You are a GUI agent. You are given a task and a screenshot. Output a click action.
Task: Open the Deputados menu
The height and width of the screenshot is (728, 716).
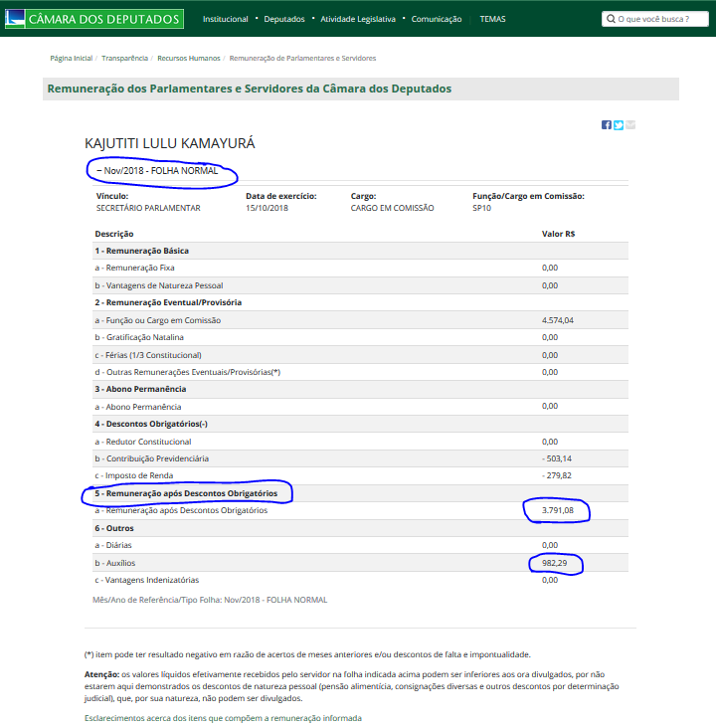284,19
